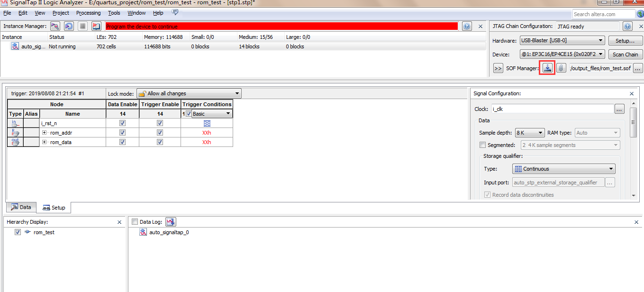
Task: Click the Name column header in node table
Action: (x=73, y=114)
